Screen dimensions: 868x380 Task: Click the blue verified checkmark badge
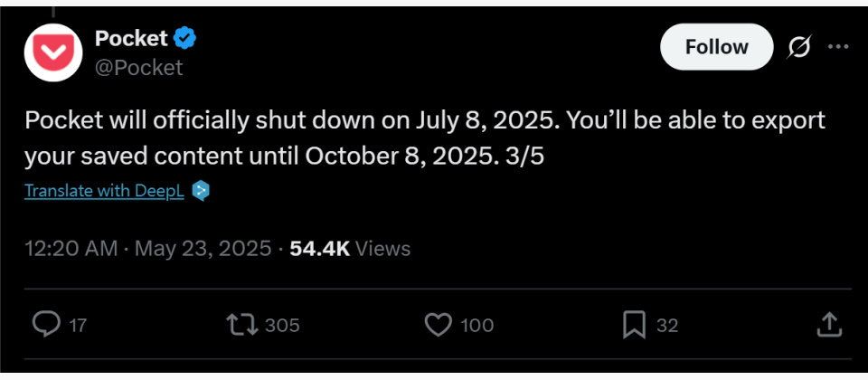click(x=185, y=38)
